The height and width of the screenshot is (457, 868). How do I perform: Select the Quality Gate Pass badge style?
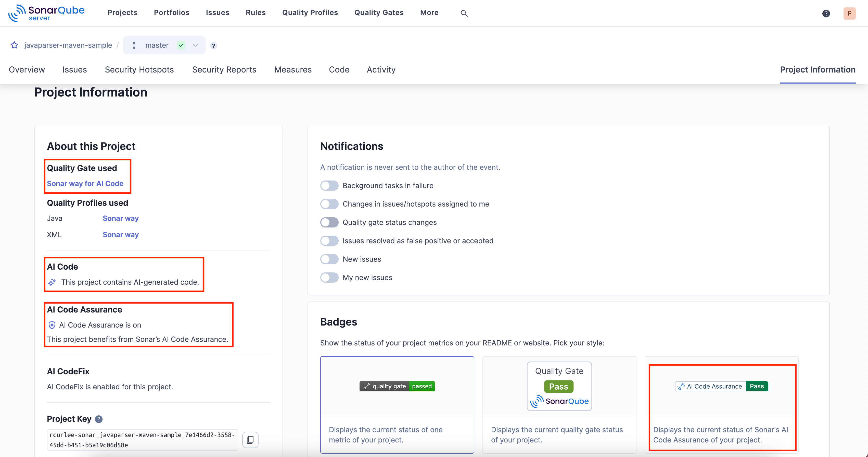click(559, 387)
